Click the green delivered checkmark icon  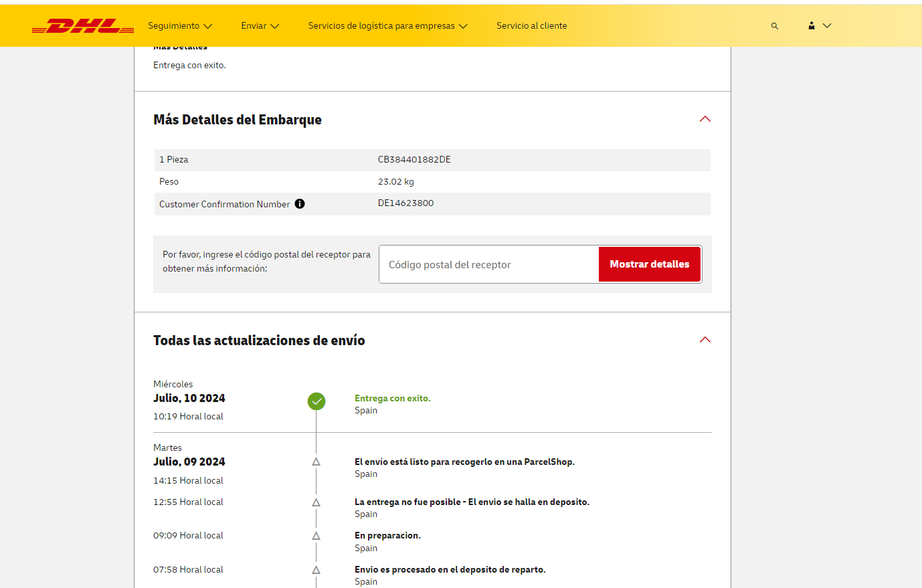click(316, 401)
